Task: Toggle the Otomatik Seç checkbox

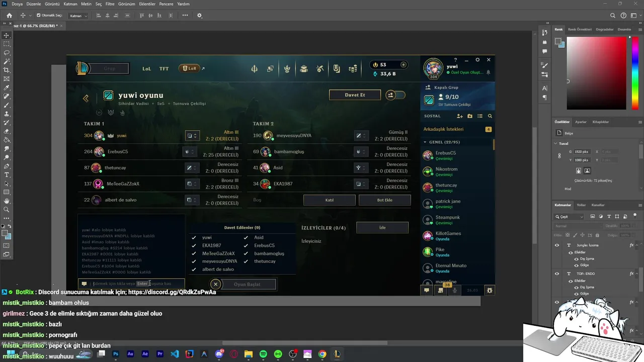Action: coord(39,16)
